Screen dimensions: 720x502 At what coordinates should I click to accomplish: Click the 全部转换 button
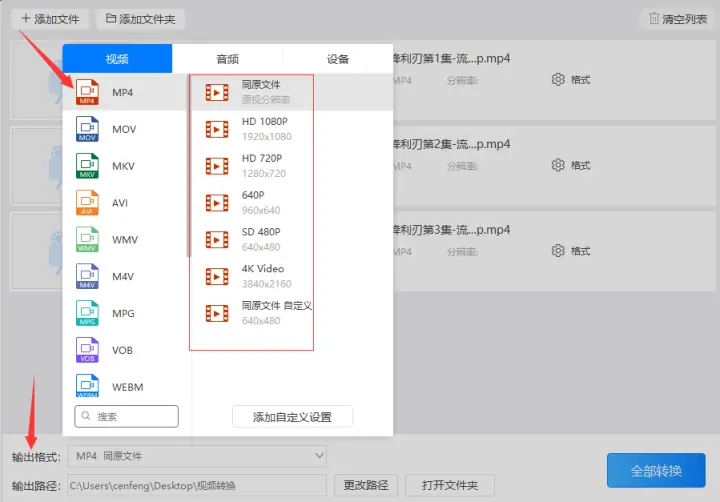tap(656, 470)
